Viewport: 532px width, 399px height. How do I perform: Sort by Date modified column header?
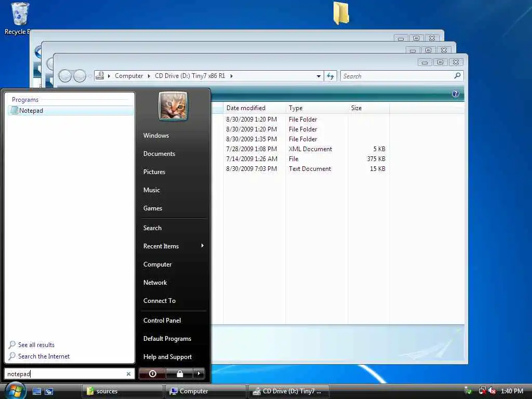(x=255, y=108)
